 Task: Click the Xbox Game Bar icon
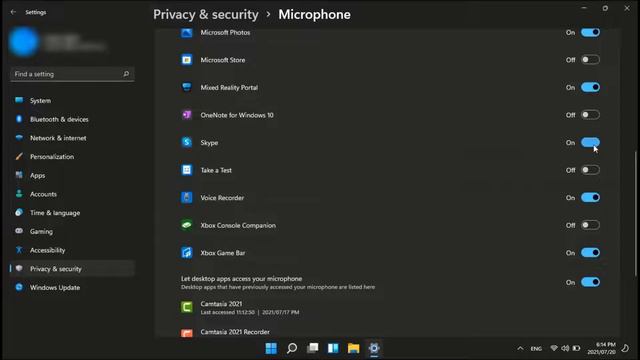187,253
